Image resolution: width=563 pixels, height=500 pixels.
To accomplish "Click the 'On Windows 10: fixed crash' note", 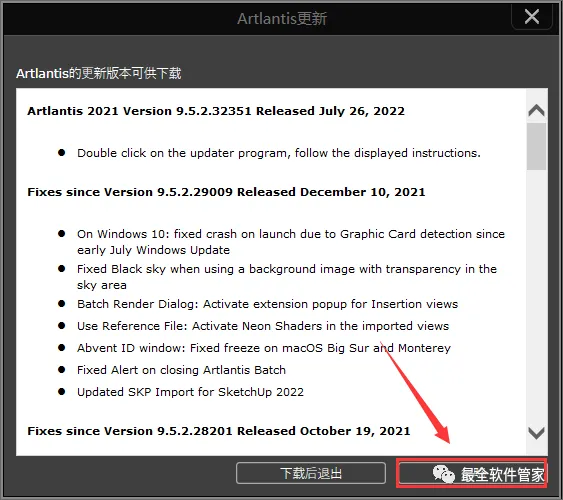I will pos(291,242).
